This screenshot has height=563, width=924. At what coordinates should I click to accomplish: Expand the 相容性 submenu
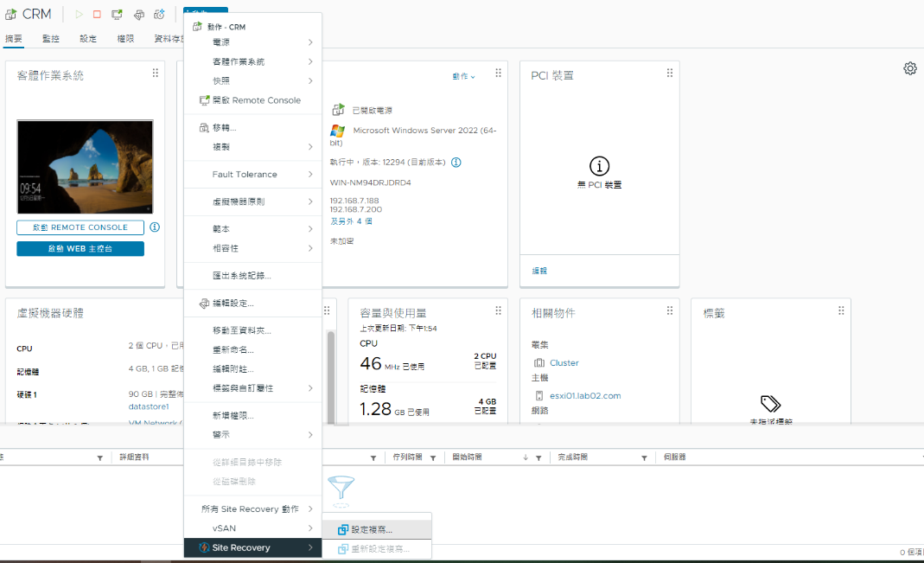252,248
